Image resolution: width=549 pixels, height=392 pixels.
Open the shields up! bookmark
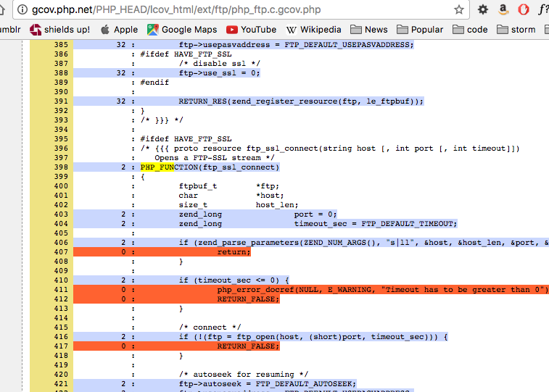(60, 30)
